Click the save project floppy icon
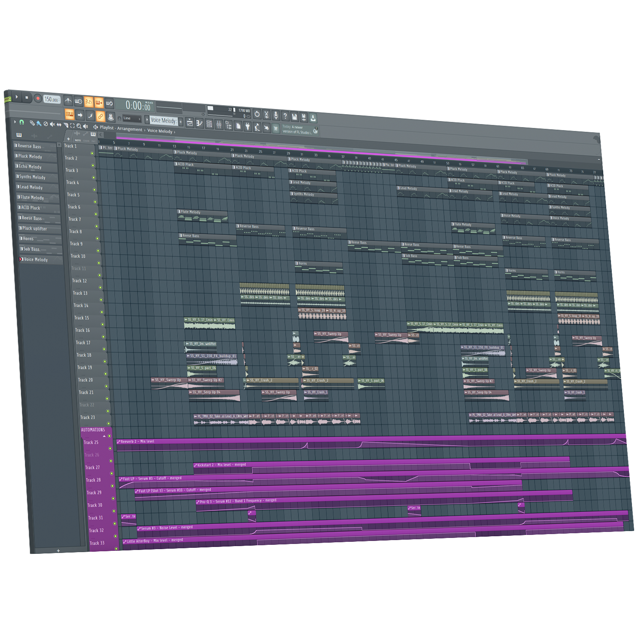644x644 pixels. coord(294,116)
